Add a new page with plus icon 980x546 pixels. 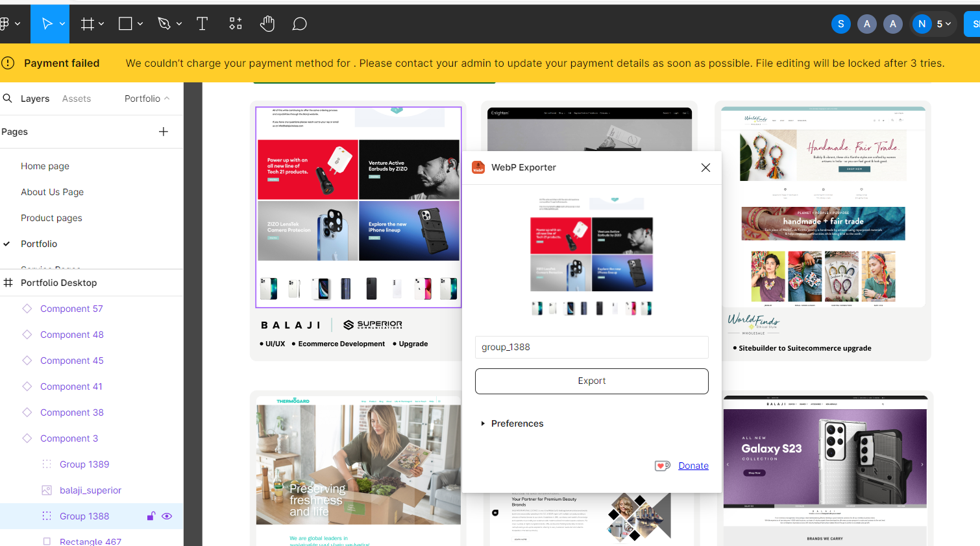[164, 132]
